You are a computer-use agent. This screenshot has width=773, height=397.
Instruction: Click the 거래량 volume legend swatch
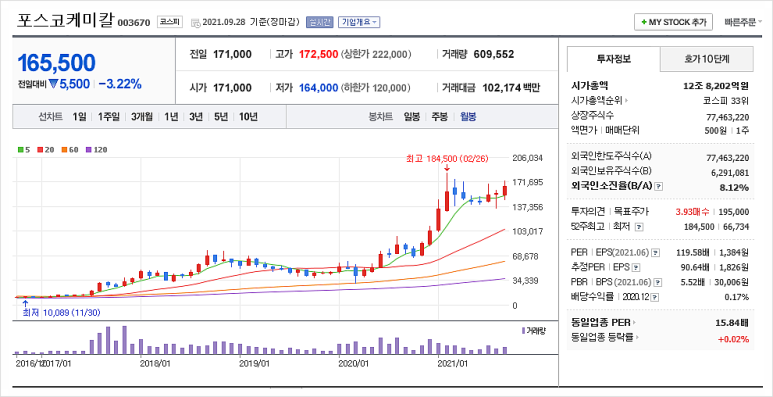coord(523,330)
